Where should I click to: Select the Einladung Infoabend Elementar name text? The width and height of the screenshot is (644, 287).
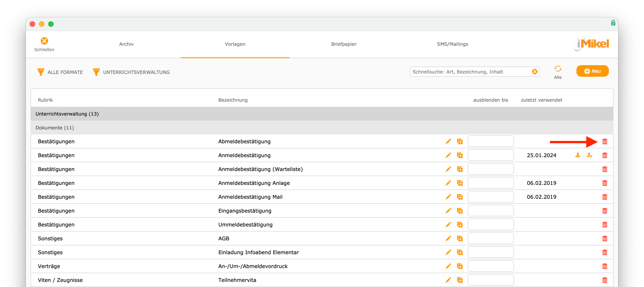(x=259, y=252)
